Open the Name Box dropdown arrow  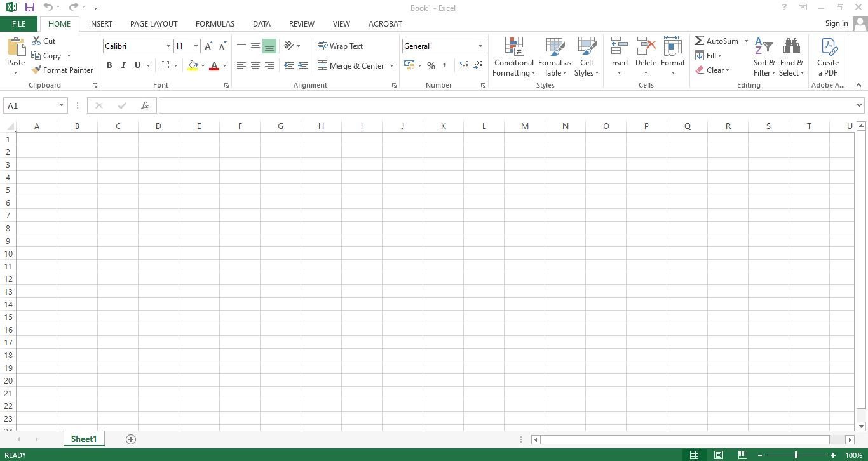coord(61,105)
